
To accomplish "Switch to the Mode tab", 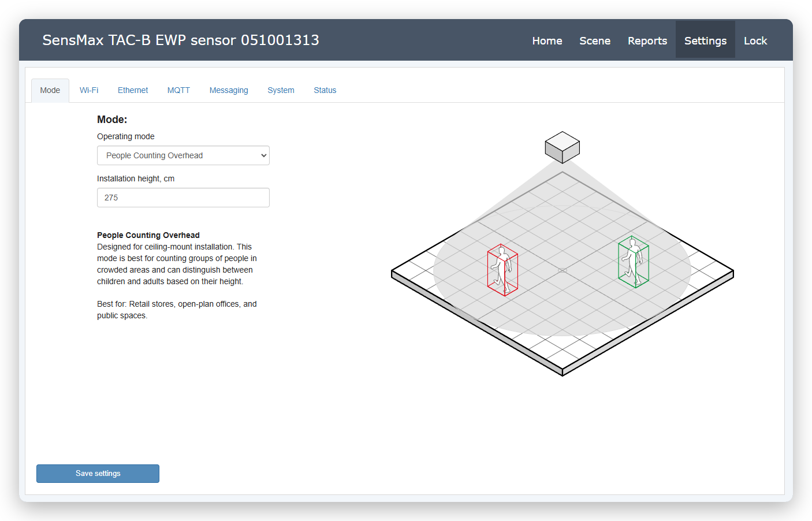I will (x=50, y=90).
